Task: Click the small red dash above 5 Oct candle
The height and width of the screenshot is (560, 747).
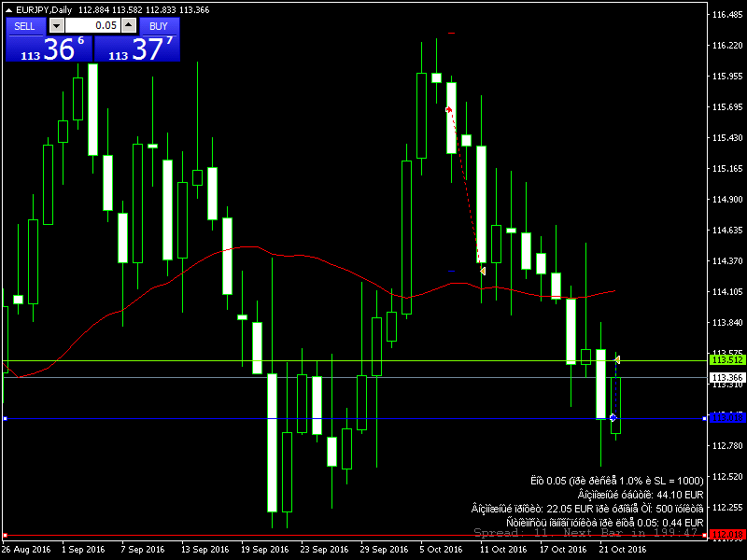Action: coord(451,34)
